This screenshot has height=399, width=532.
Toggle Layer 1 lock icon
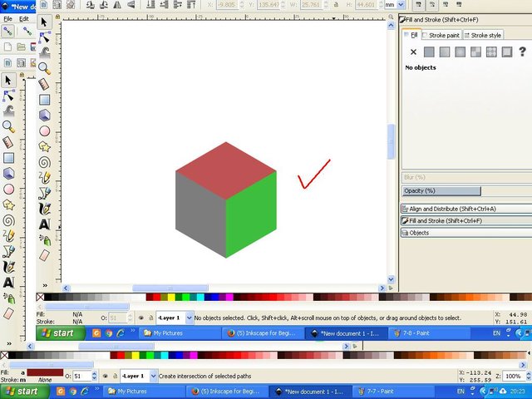(x=150, y=318)
